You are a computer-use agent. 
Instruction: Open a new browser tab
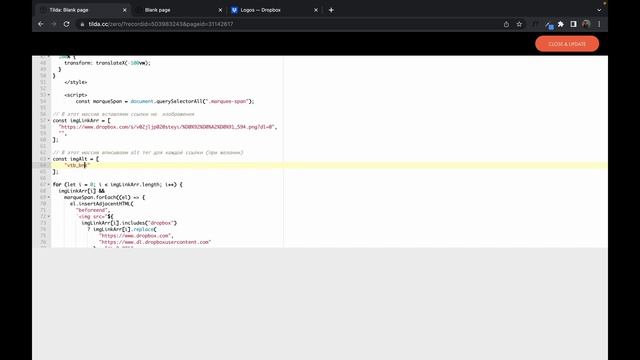point(331,10)
